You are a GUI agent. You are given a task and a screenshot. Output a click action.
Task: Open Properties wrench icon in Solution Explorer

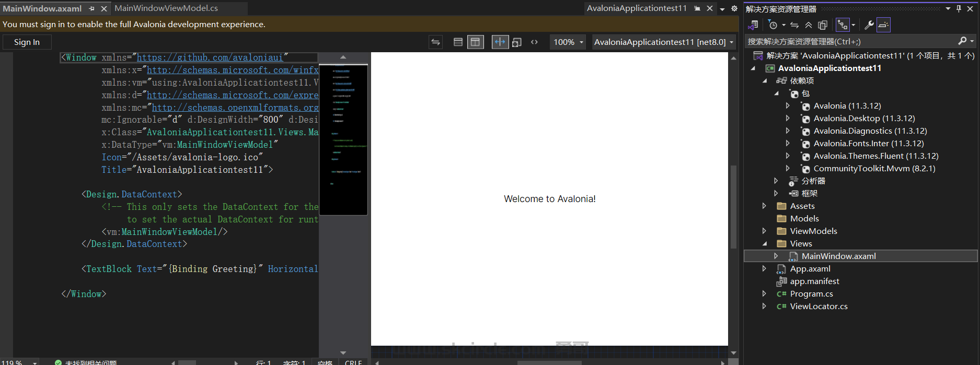tap(869, 25)
